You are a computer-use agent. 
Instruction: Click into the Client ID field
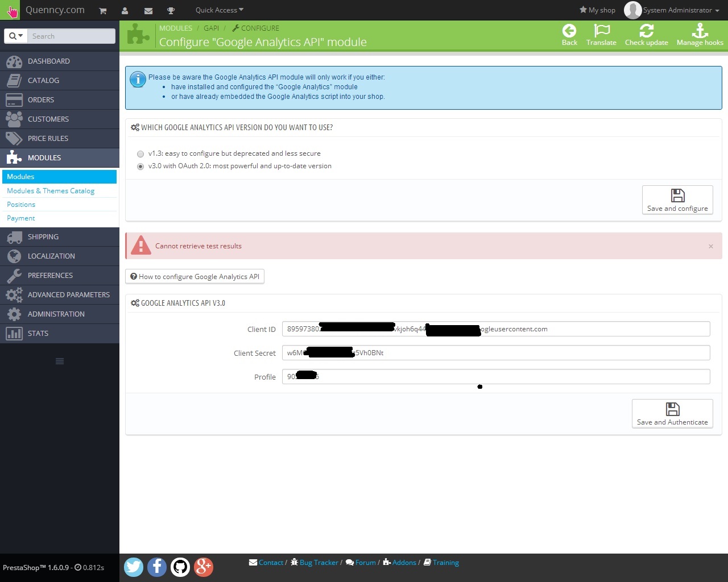click(496, 329)
